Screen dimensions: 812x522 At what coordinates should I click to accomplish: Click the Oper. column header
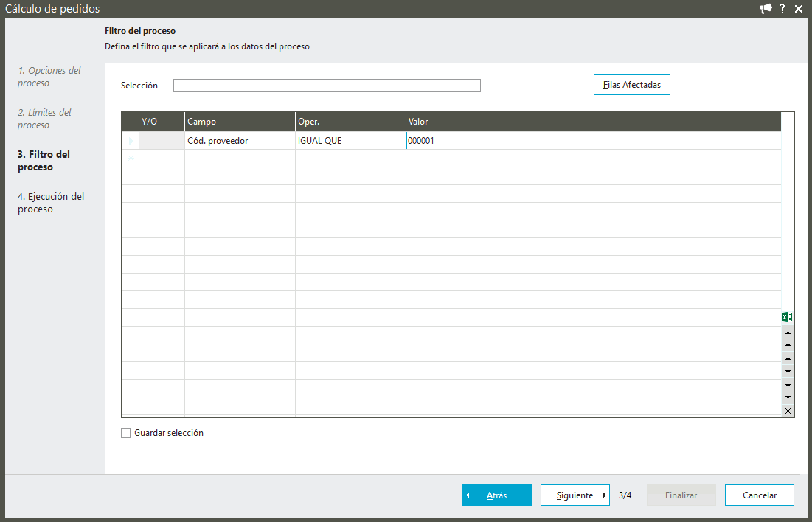click(350, 122)
